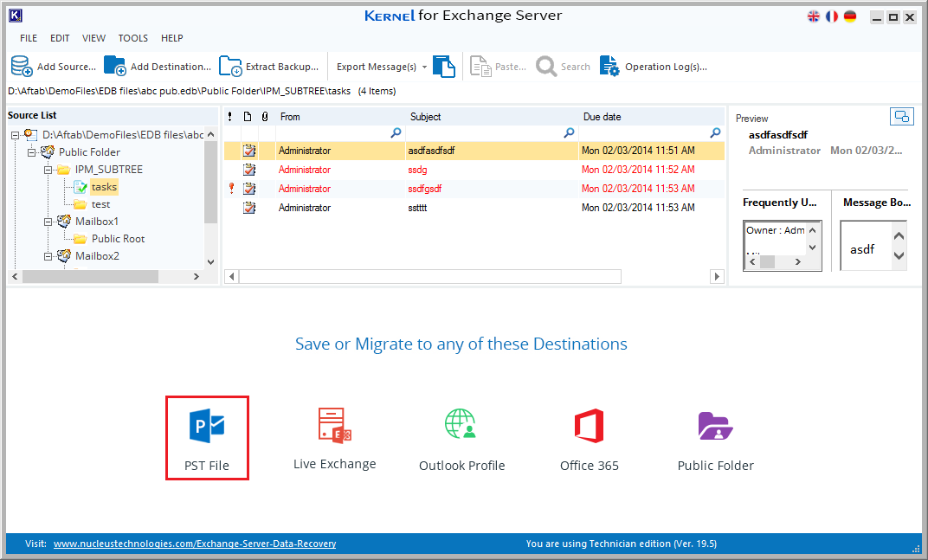Choose the Office 365 destination icon
The width and height of the screenshot is (928, 560).
(589, 426)
